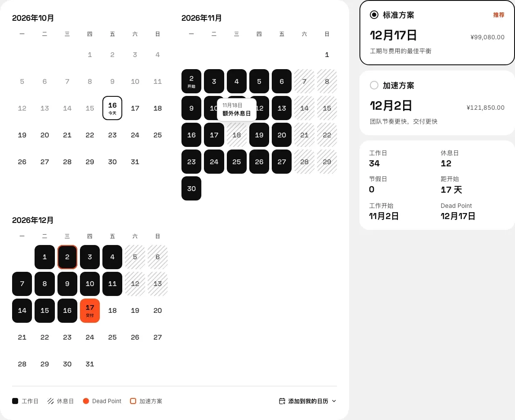Click rest day November 29

click(327, 162)
